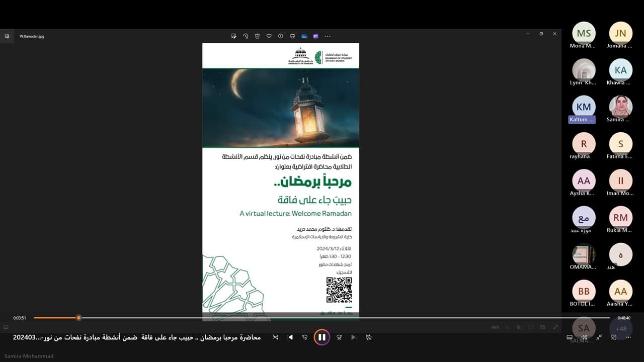The image size is (644, 362).
Task: Open the See more three-dots menu in Photos toolbar
Action: [328, 36]
